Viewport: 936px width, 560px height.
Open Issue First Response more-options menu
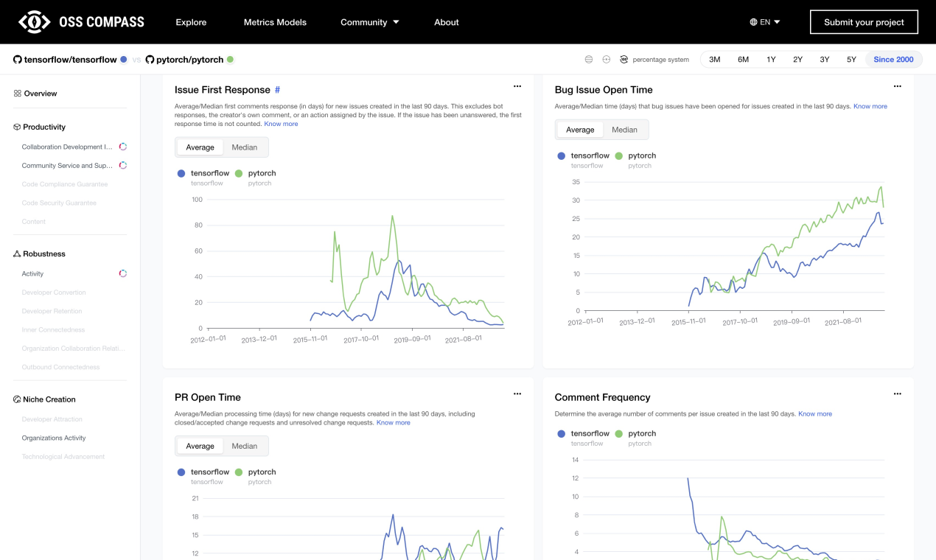[517, 86]
